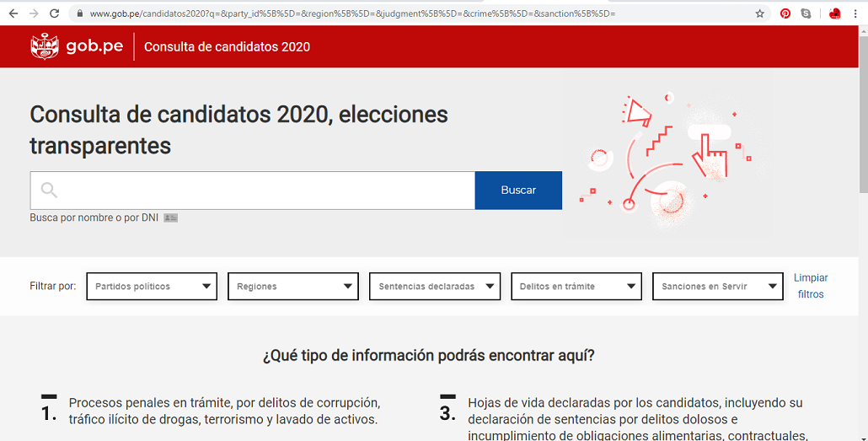This screenshot has width=868, height=441.
Task: Click the gob.pe logo
Action: 77,46
